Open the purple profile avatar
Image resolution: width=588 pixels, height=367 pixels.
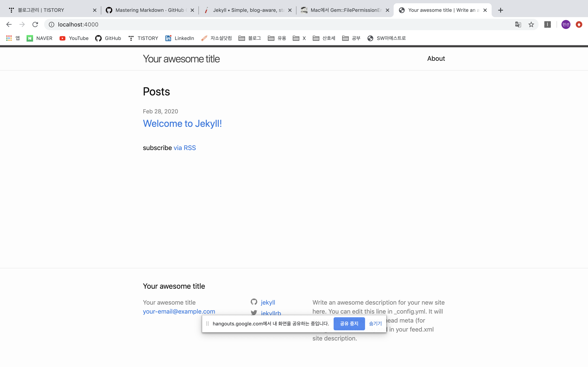(566, 24)
